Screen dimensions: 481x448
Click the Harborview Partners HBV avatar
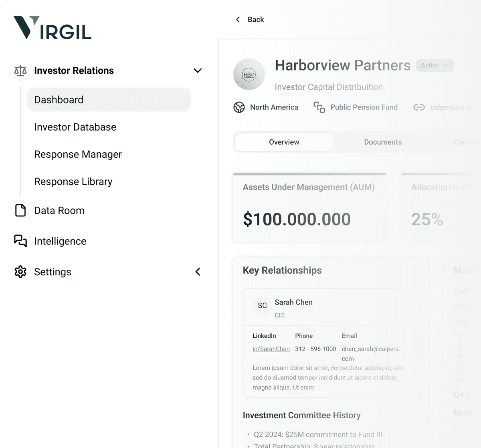coord(249,75)
